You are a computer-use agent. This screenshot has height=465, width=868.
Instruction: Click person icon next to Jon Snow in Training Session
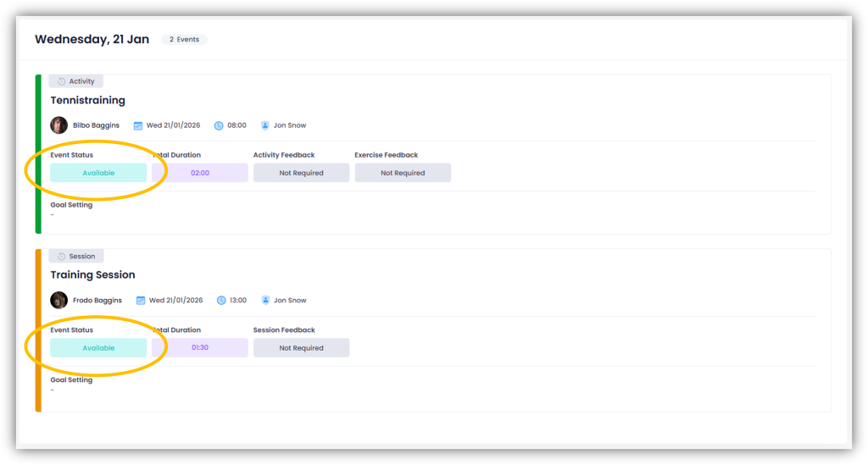(x=265, y=300)
